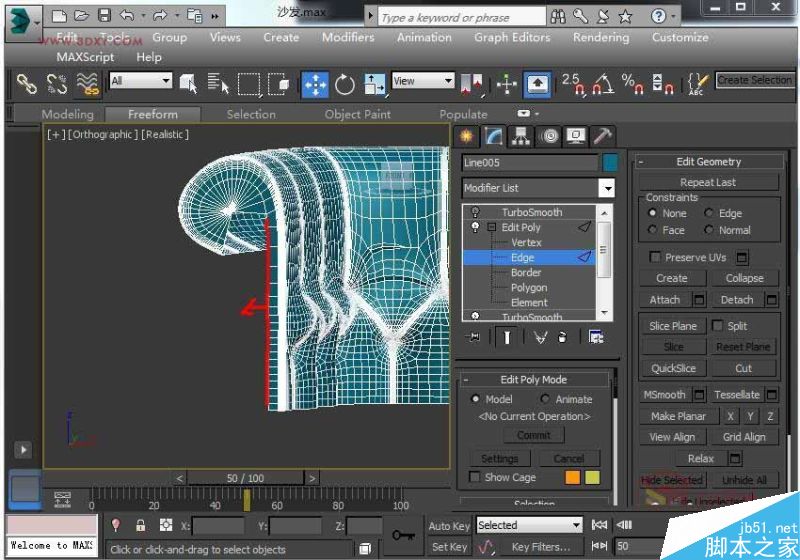Screen dimensions: 800x560
Task: Open the Hierarchy command panel tab
Action: [x=520, y=136]
